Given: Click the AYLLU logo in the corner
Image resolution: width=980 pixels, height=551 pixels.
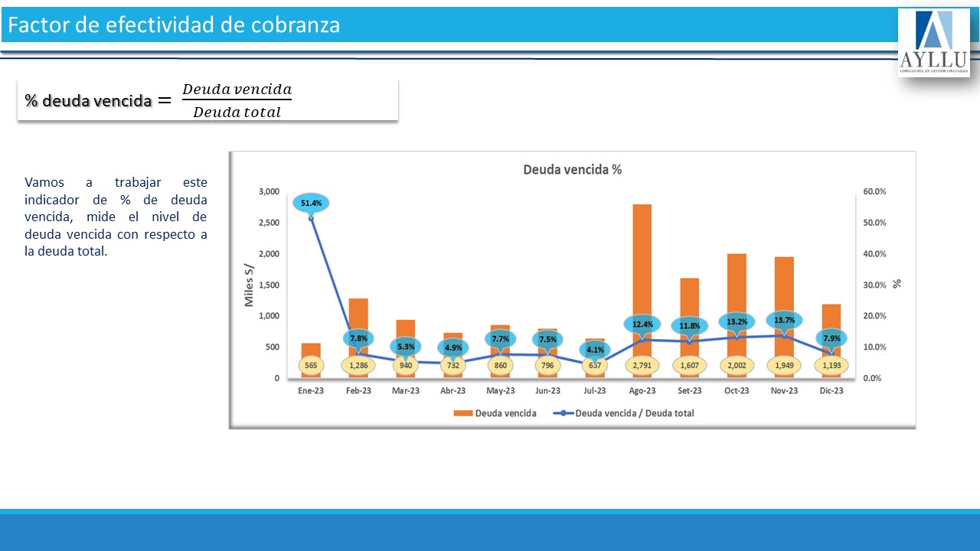Looking at the screenshot, I should click(933, 43).
